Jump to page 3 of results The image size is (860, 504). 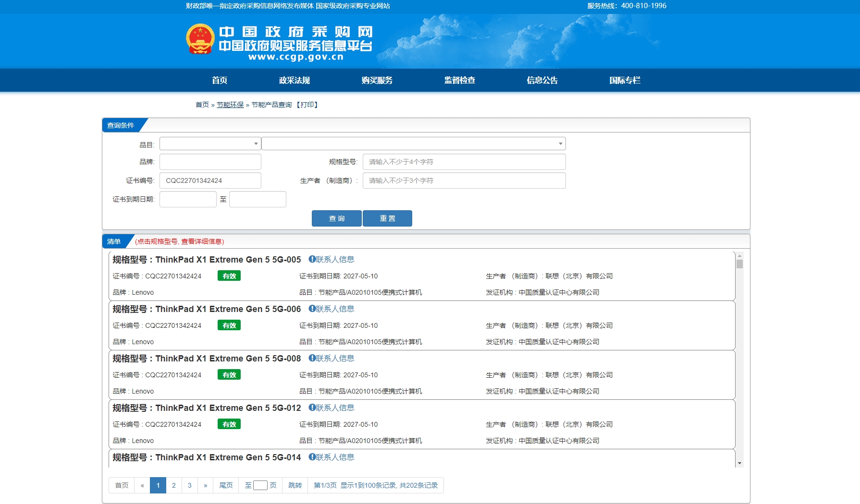point(189,485)
